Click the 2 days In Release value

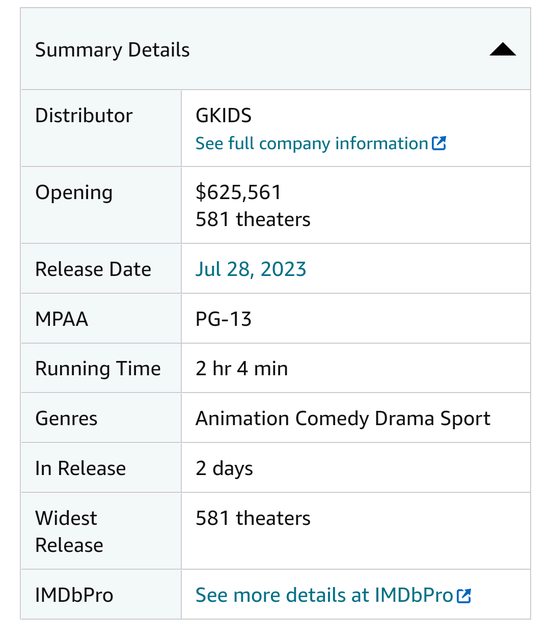[224, 469]
